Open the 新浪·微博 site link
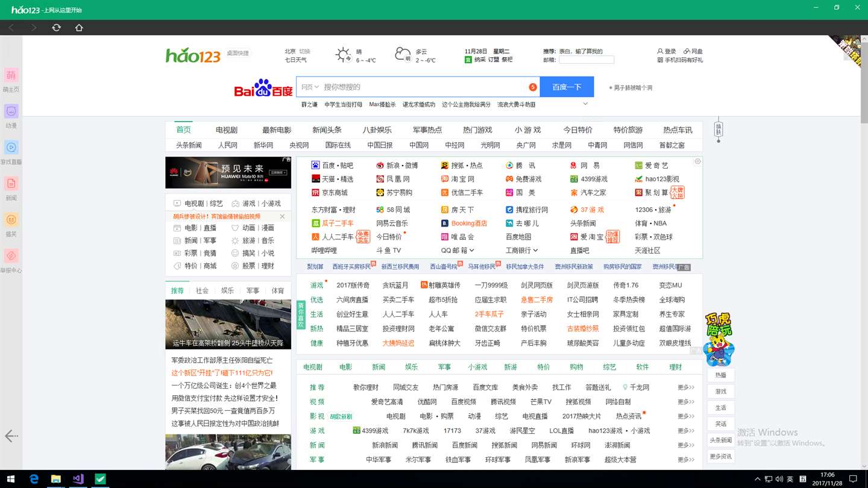This screenshot has width=868, height=488. click(397, 165)
